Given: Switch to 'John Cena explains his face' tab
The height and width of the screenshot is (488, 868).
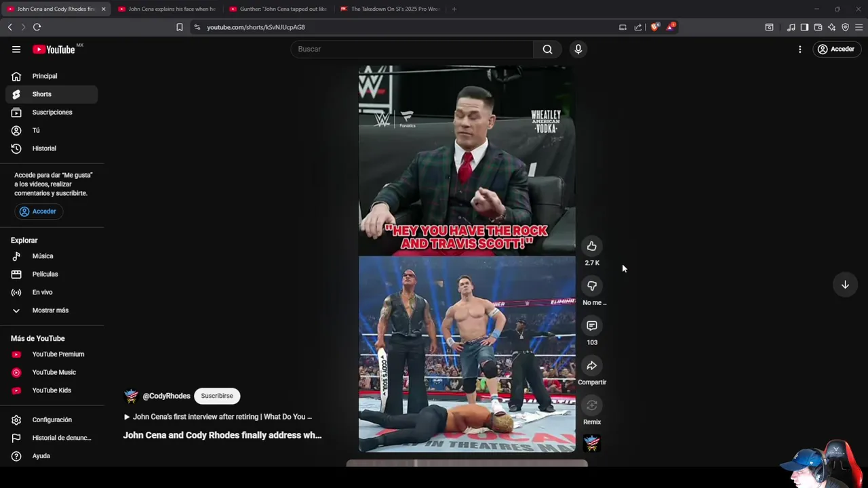Looking at the screenshot, I should click(166, 9).
